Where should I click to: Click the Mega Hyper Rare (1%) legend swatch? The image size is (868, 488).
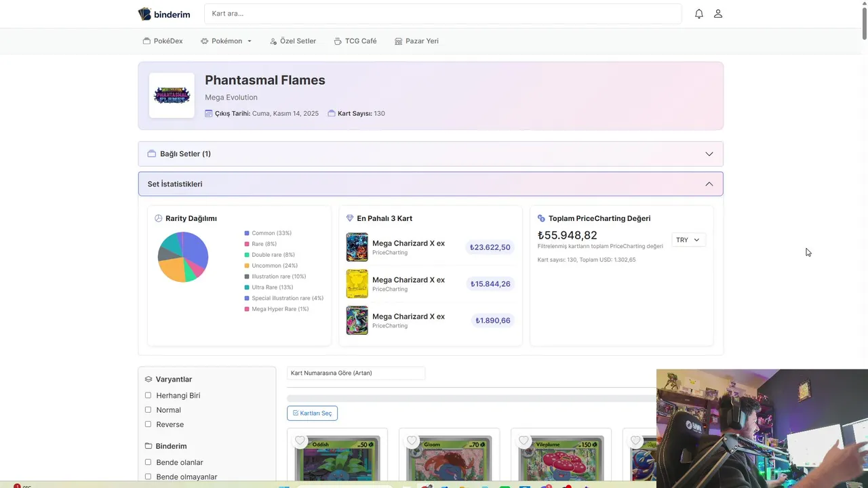(x=247, y=309)
